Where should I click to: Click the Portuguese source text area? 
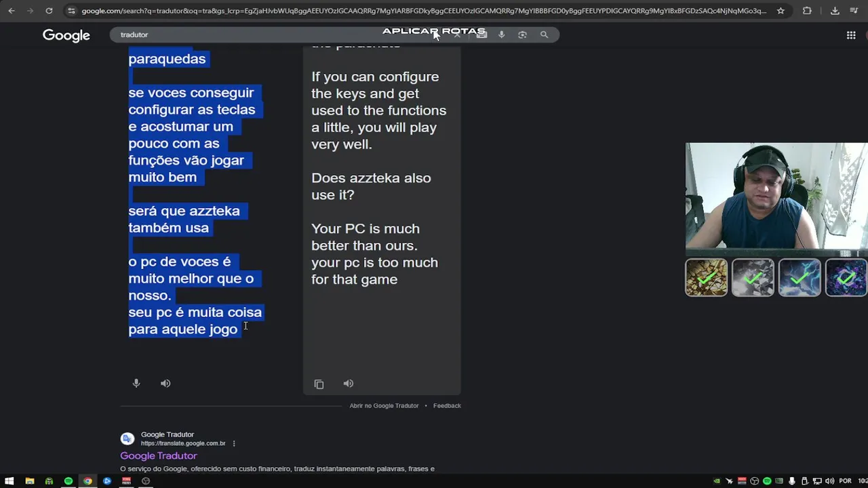point(195,194)
